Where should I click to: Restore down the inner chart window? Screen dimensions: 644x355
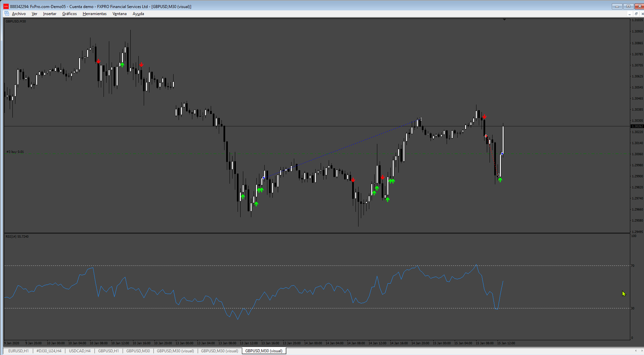[x=636, y=14]
